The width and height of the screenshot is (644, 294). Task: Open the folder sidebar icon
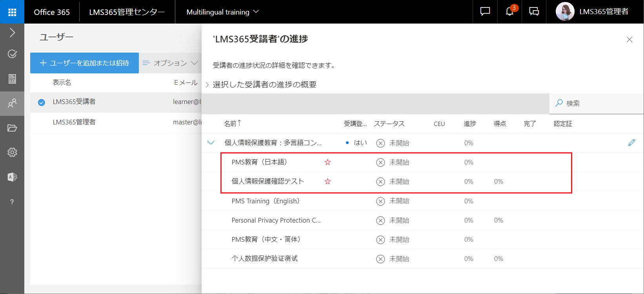(12, 128)
